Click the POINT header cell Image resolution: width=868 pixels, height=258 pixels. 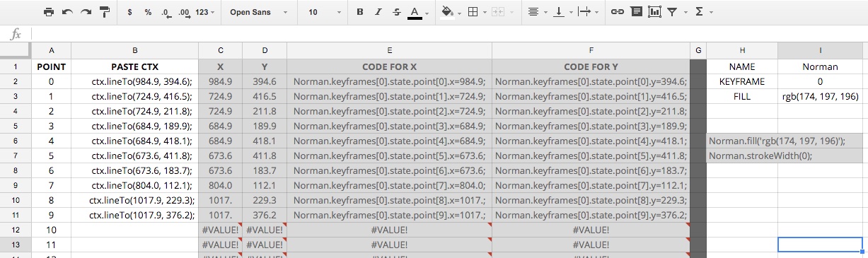point(51,66)
